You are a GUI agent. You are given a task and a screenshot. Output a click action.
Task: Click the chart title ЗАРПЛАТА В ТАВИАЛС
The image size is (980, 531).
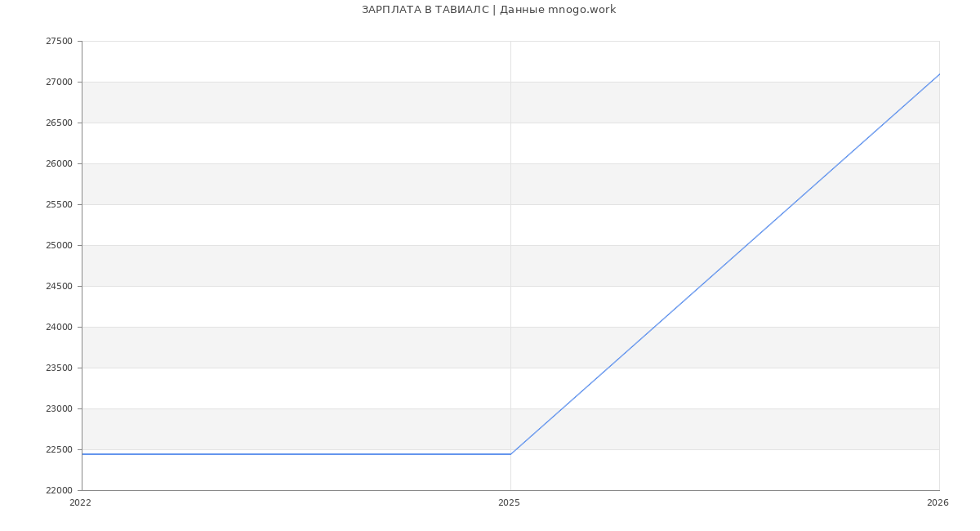coord(488,10)
